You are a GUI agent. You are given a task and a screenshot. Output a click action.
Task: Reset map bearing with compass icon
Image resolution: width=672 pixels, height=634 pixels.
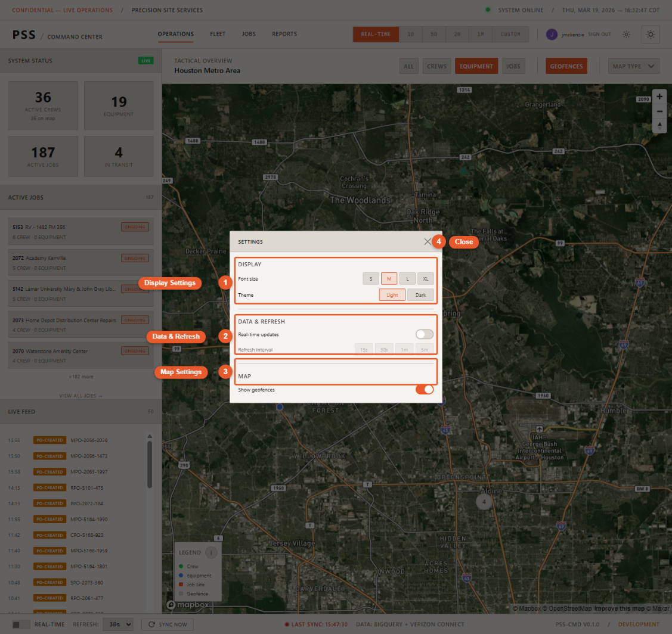659,126
